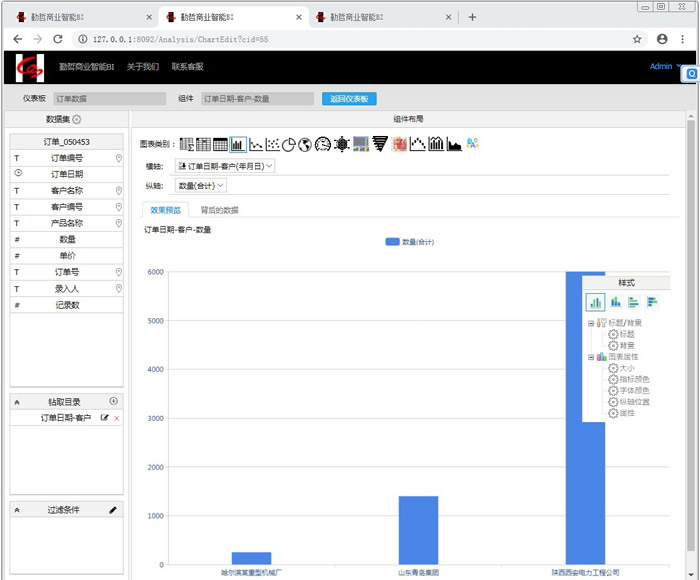Open the 联系客服 link
The width and height of the screenshot is (700, 580).
(187, 67)
